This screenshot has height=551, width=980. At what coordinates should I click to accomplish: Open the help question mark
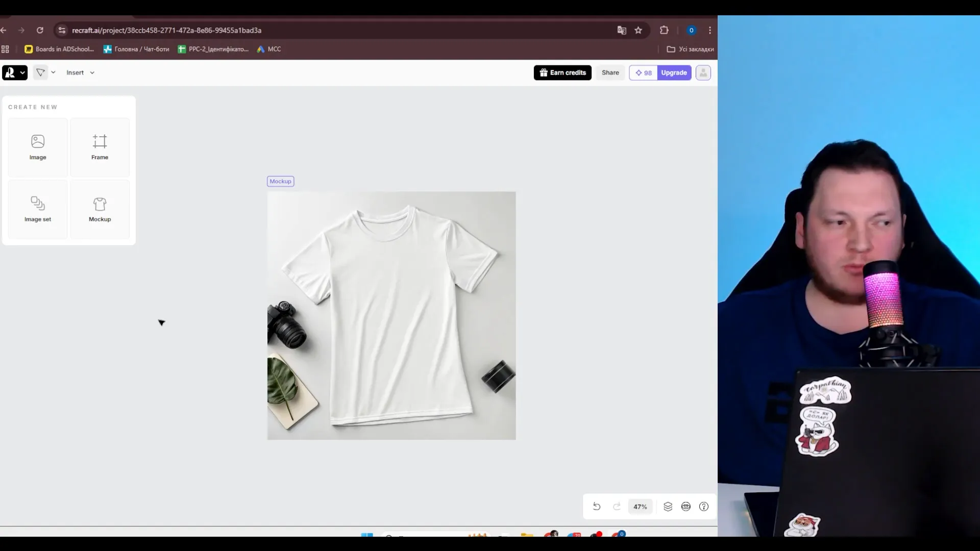click(704, 507)
